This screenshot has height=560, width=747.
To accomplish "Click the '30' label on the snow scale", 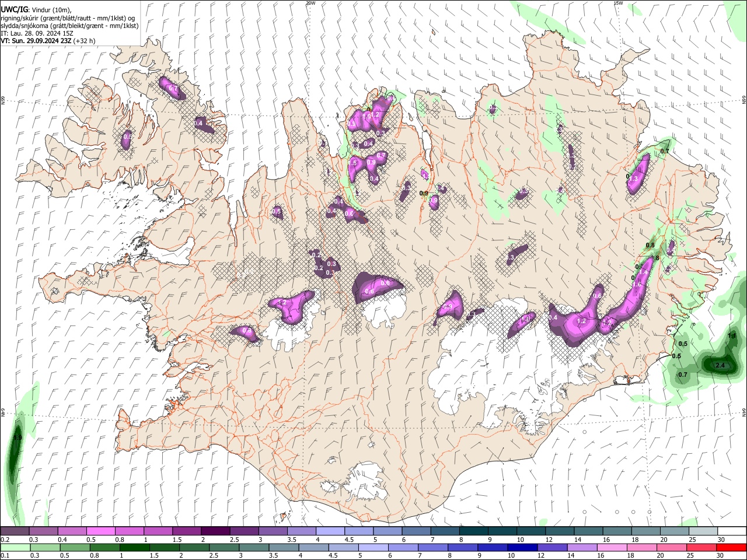I will (721, 540).
